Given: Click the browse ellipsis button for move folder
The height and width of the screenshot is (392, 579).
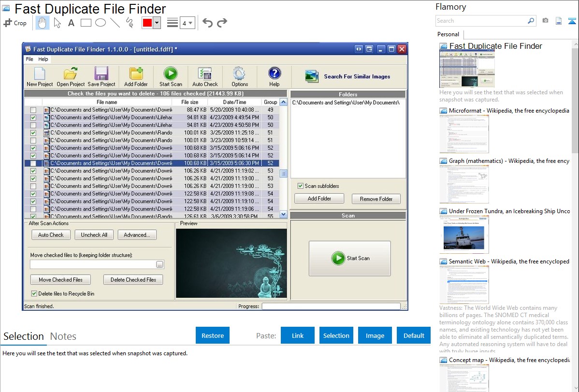Looking at the screenshot, I should [x=159, y=264].
